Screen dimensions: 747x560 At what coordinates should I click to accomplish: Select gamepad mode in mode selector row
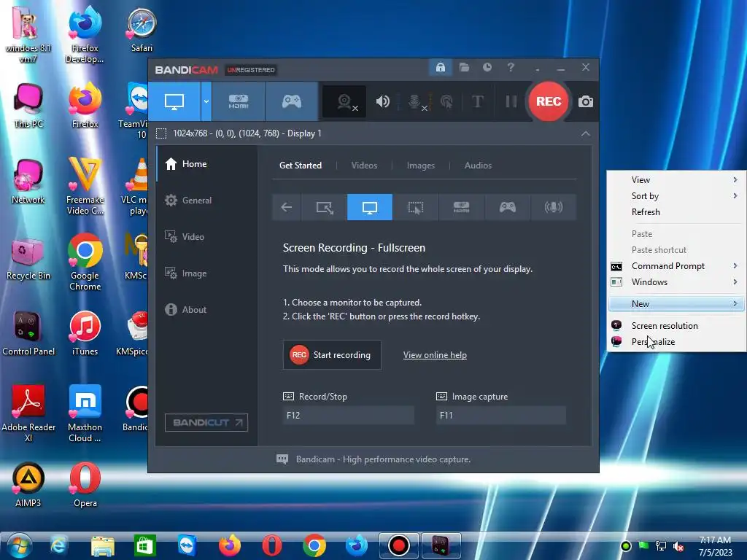pyautogui.click(x=508, y=207)
